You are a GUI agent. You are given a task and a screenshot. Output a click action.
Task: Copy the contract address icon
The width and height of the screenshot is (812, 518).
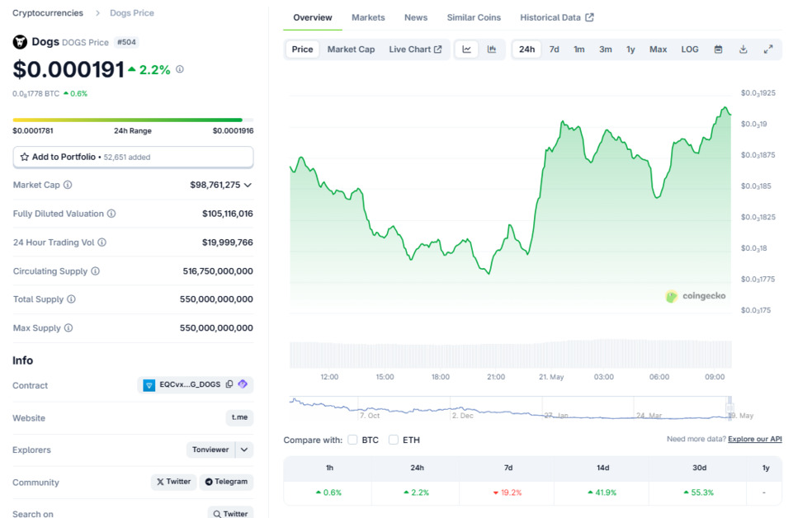pos(229,384)
